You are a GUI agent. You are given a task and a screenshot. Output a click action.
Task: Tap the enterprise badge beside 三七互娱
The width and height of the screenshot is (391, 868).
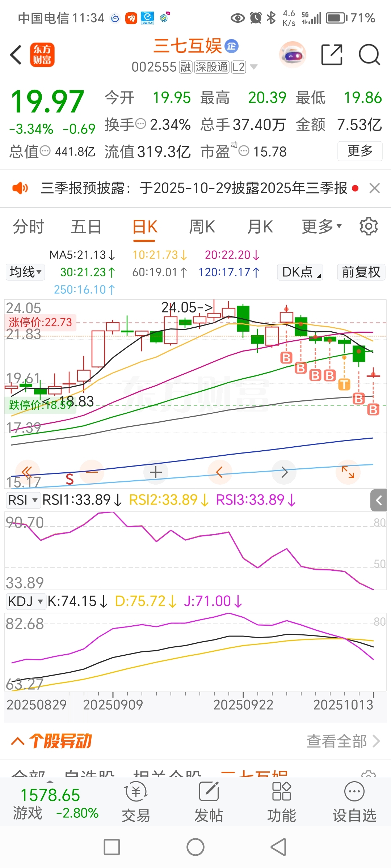tap(232, 46)
